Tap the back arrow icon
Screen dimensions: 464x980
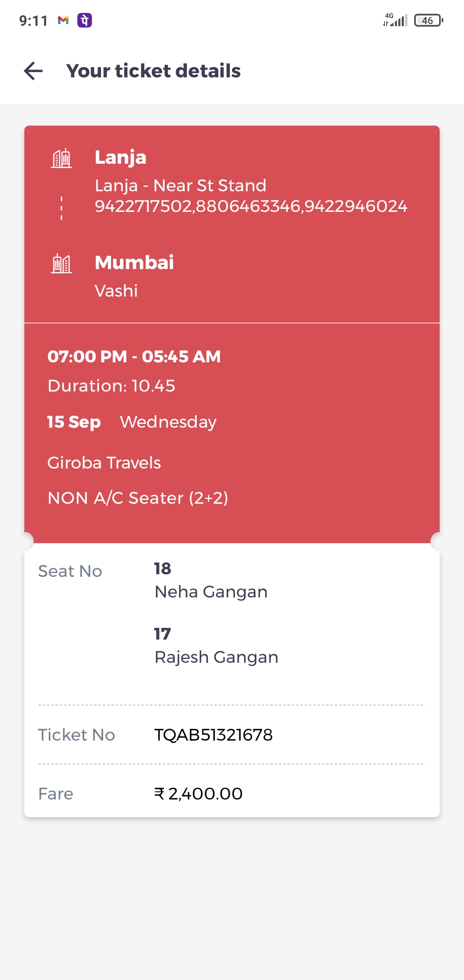33,71
